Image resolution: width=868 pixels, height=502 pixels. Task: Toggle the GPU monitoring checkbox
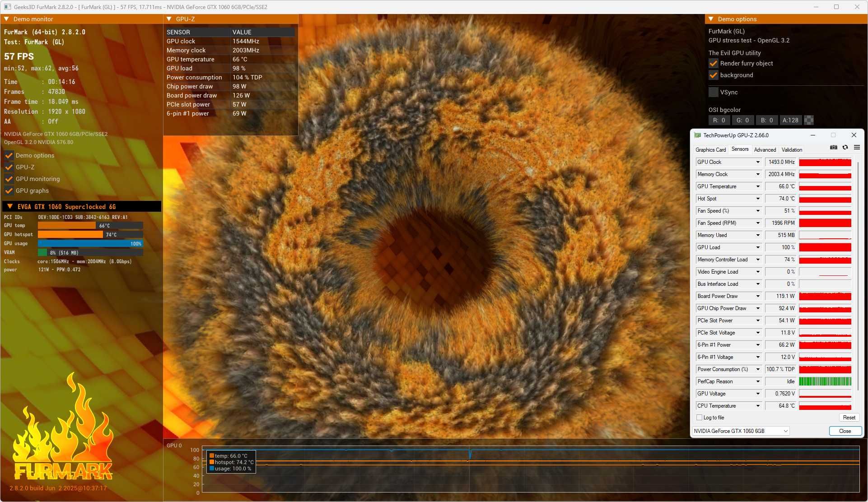tap(9, 179)
